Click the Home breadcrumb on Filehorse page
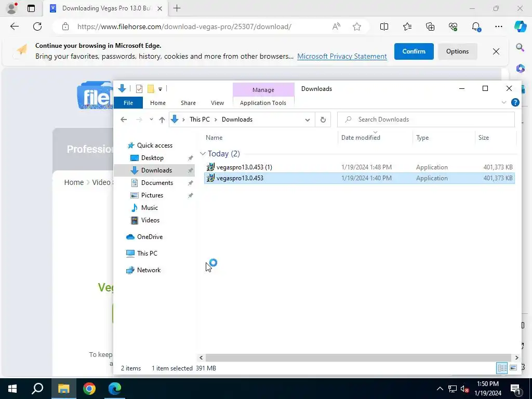The width and height of the screenshot is (532, 399). [74, 182]
